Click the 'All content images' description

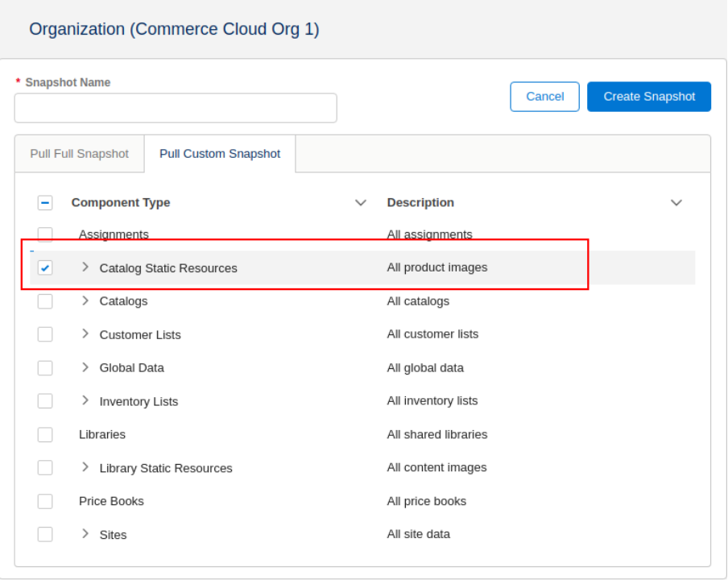[437, 467]
